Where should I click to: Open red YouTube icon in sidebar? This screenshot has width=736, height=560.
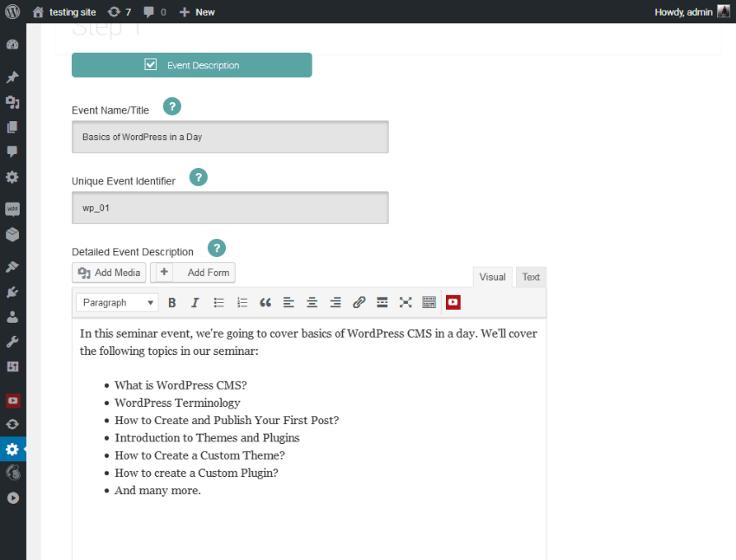click(13, 401)
